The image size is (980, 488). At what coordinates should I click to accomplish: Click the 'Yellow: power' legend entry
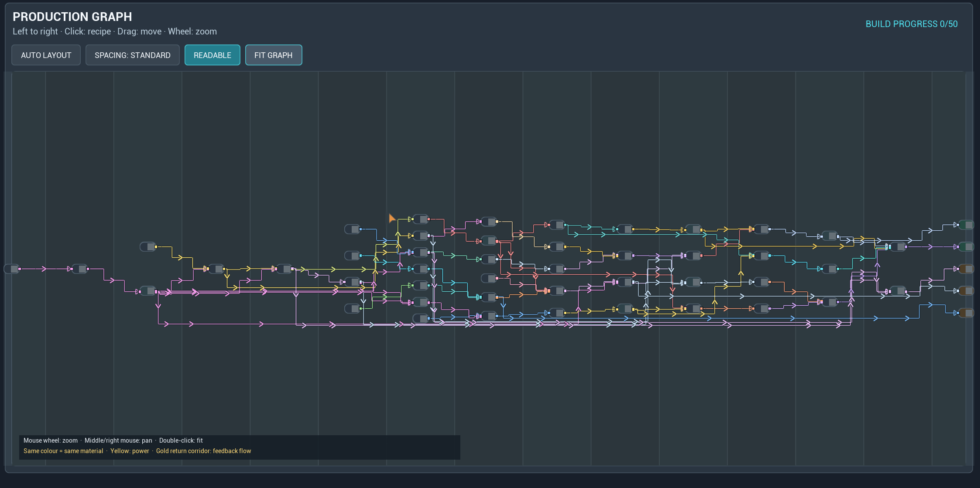130,451
